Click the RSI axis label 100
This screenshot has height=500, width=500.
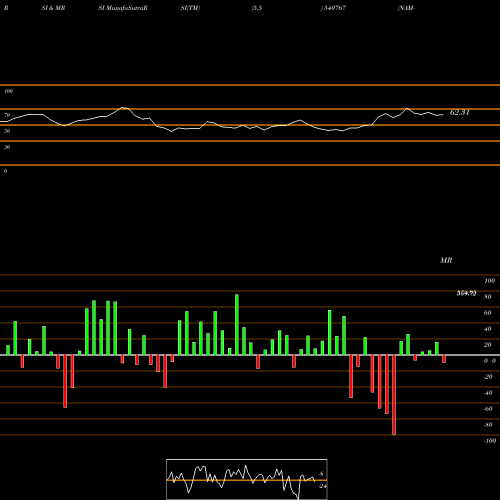pyautogui.click(x=8, y=91)
